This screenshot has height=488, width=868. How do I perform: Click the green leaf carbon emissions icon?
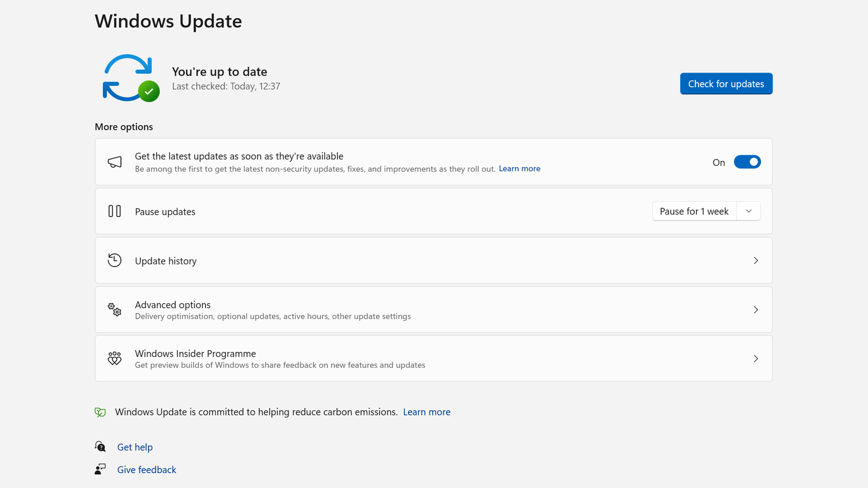tap(100, 412)
